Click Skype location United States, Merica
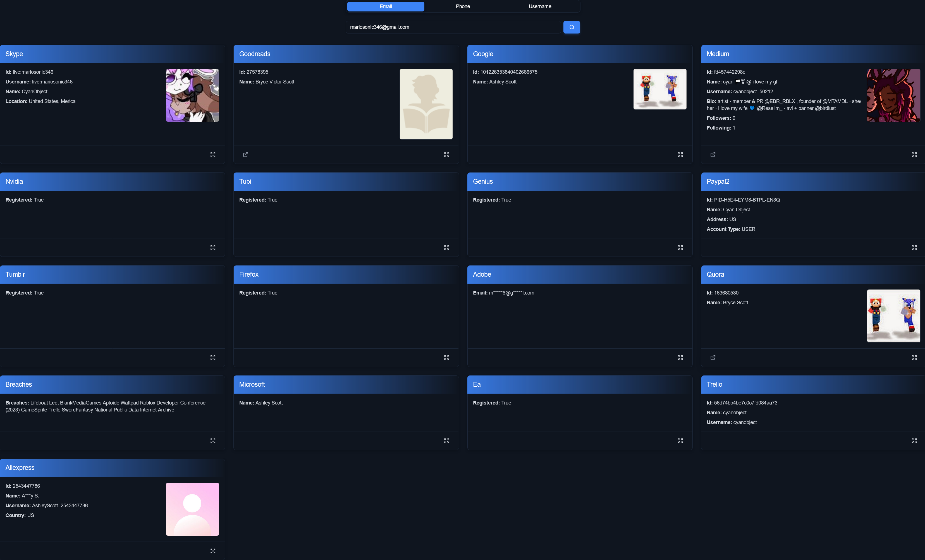 point(40,101)
